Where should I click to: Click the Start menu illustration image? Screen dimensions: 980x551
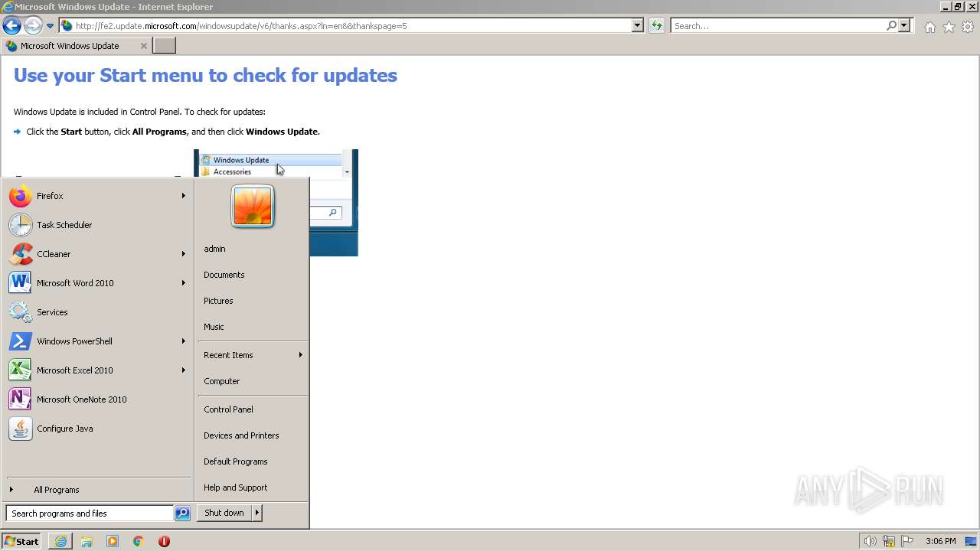pos(276,203)
